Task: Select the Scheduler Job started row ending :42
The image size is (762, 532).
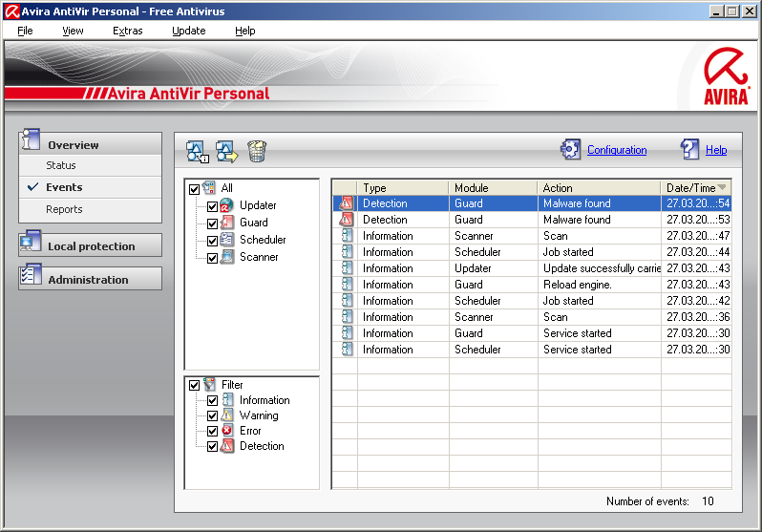Action: pos(532,301)
